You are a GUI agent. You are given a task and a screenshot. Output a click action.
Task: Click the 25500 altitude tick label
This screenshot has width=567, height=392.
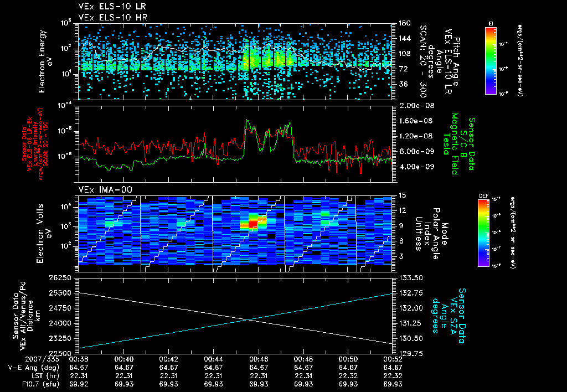pyautogui.click(x=60, y=293)
